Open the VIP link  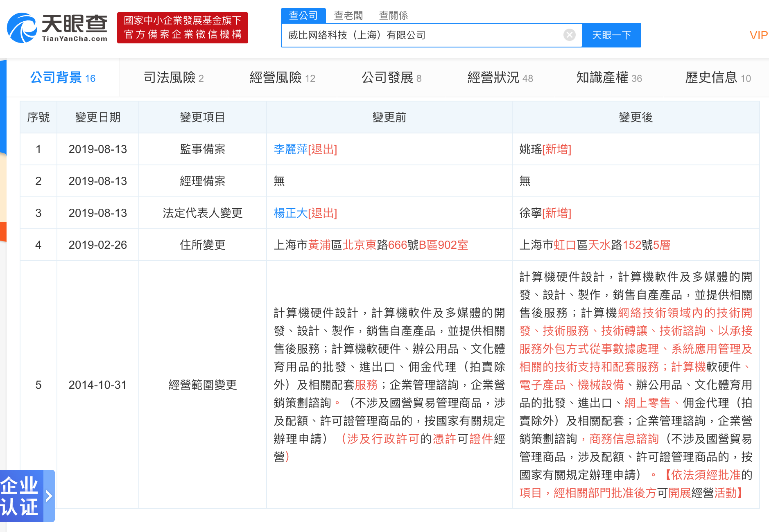coord(759,35)
